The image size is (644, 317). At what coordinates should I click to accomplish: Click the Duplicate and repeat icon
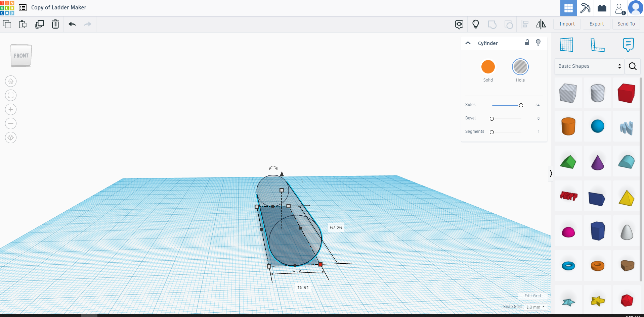39,24
